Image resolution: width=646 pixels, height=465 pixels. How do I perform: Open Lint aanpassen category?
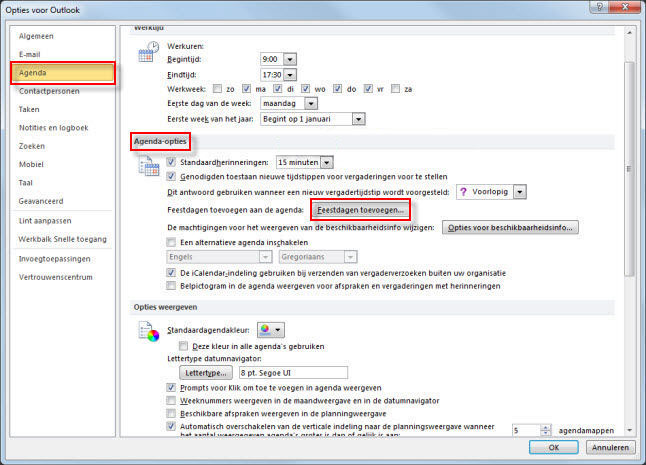[x=45, y=221]
